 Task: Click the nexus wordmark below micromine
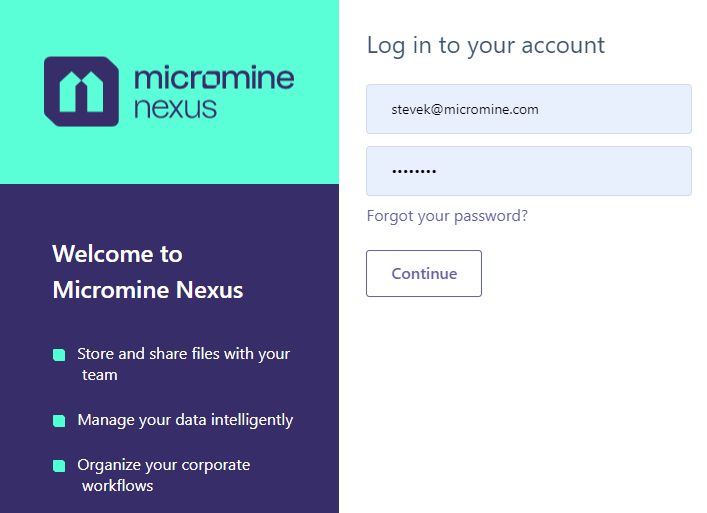[x=175, y=108]
